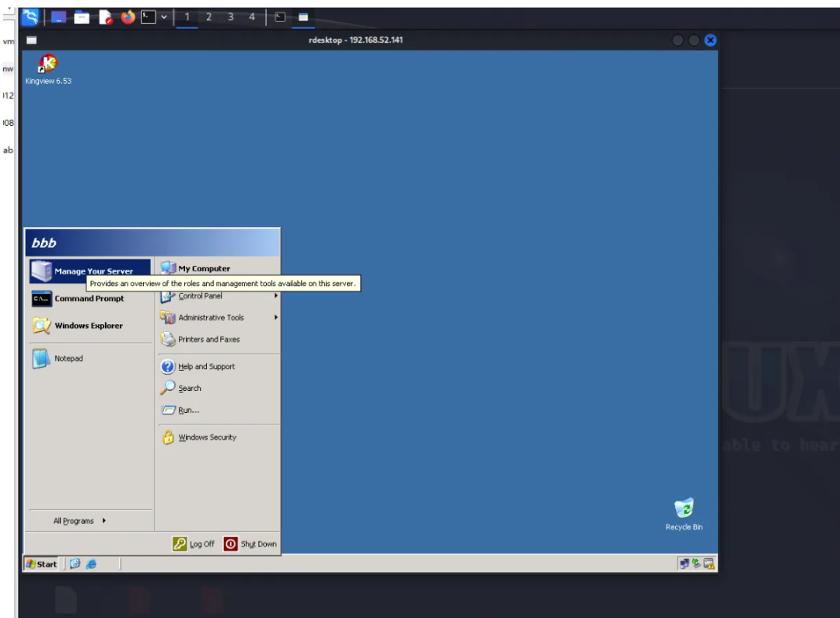Expand Administrative Tools submenu arrow
Viewport: 840px width, 618px height.
[x=276, y=318]
